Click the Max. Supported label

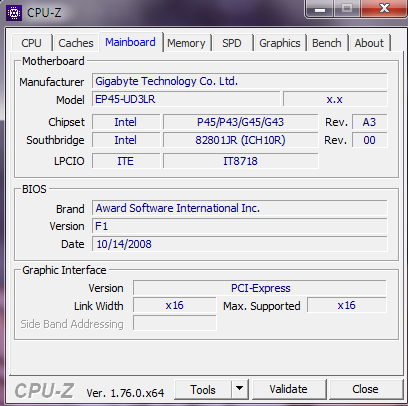pyautogui.click(x=262, y=306)
